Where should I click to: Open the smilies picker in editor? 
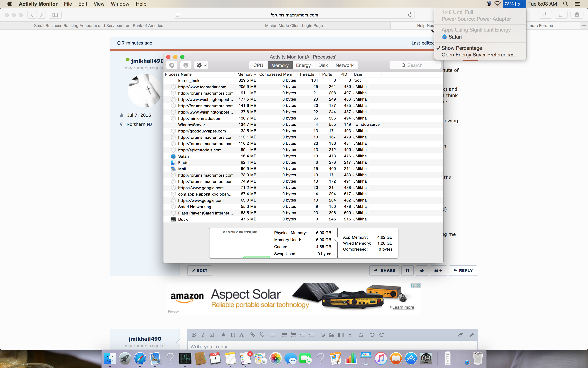322,335
